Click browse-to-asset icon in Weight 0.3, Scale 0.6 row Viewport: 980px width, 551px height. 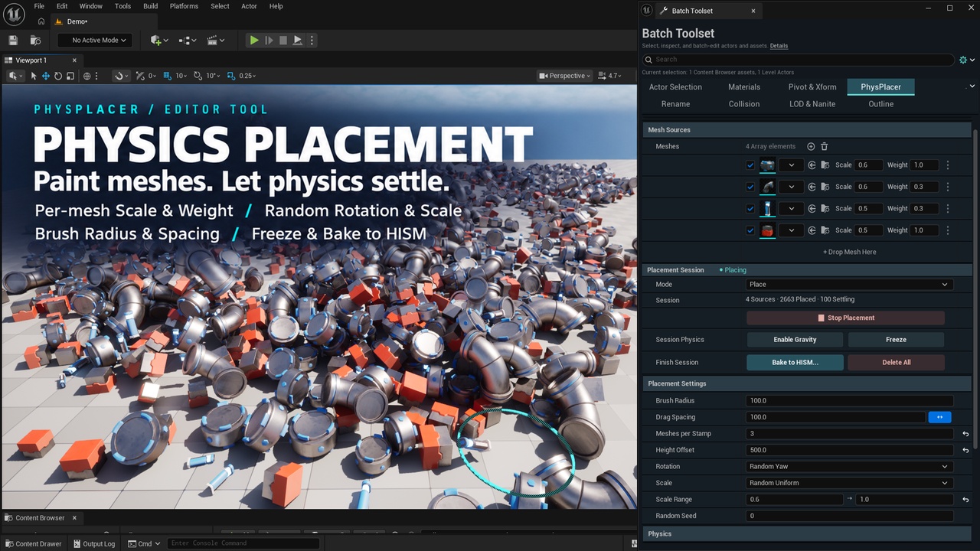(x=825, y=187)
